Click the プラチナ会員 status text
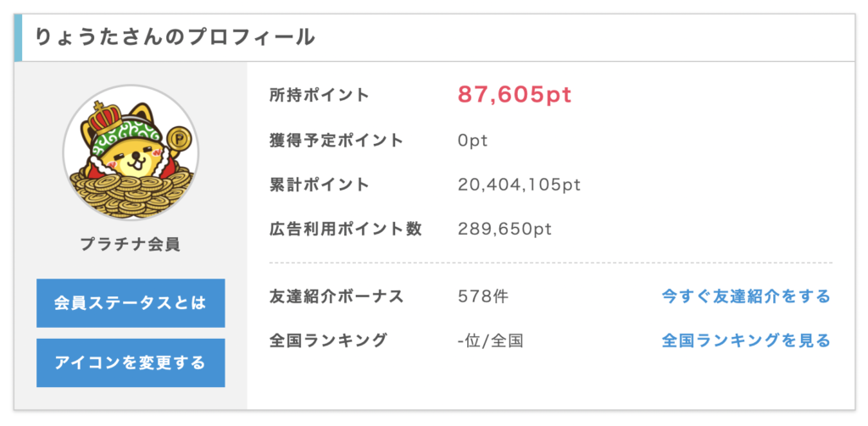Viewport: 868px width, 426px height. point(130,244)
